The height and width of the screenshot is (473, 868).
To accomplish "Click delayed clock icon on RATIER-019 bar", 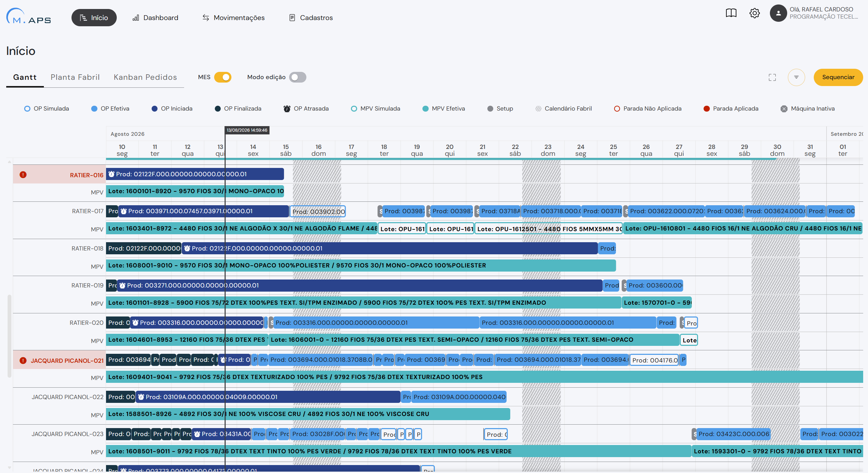I will pos(122,285).
